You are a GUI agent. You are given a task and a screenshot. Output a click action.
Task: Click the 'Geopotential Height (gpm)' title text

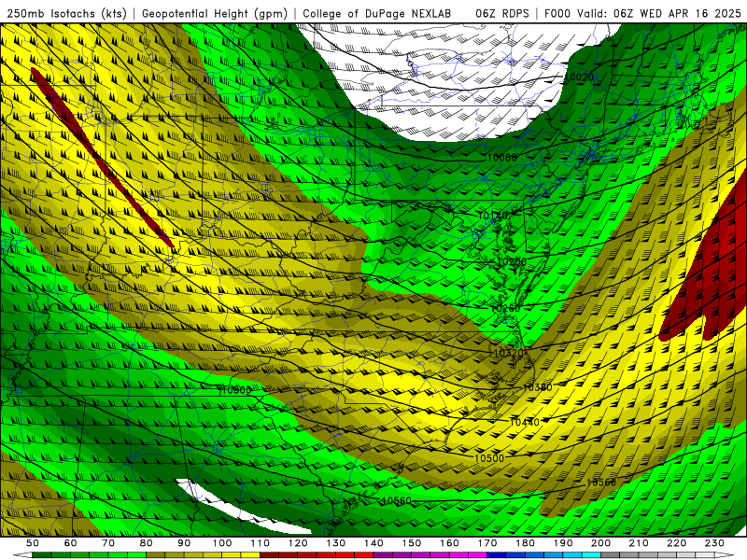215,14
